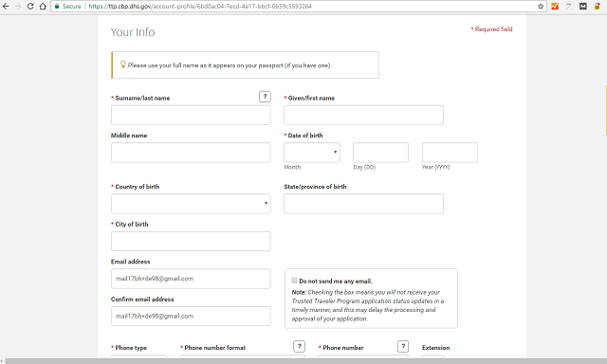Go back to previous page
The image size is (607, 364).
pos(6,7)
